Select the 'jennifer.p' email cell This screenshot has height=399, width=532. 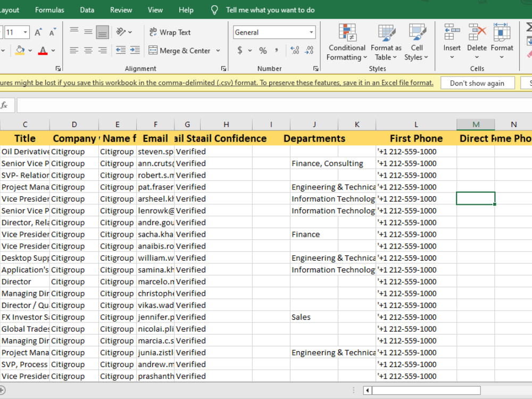tap(155, 317)
